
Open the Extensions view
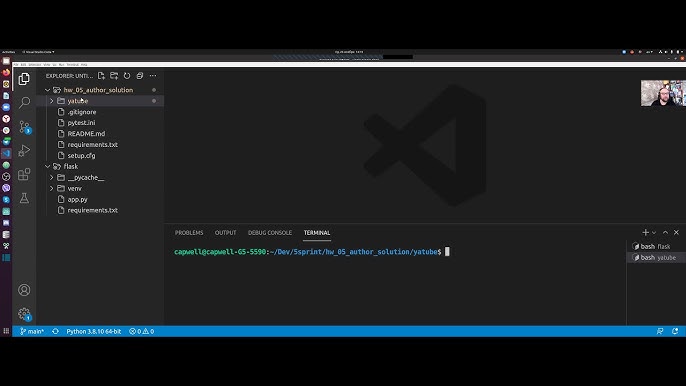point(24,174)
